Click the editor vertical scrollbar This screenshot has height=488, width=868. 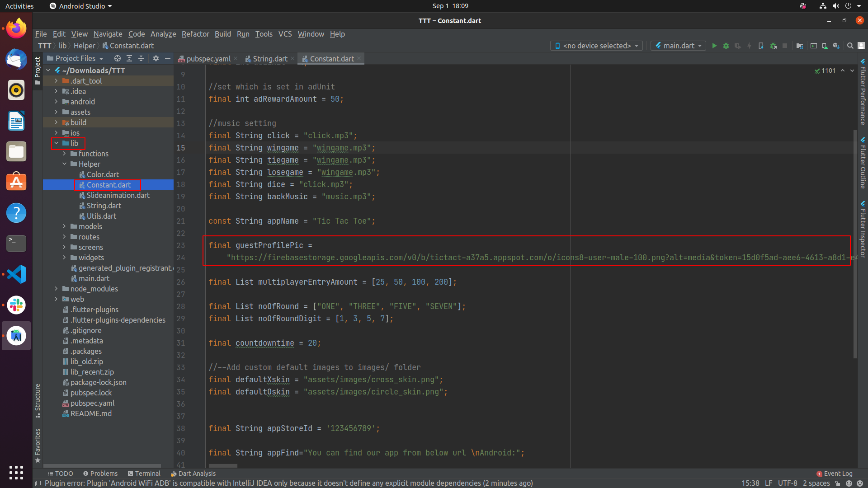pos(855,244)
